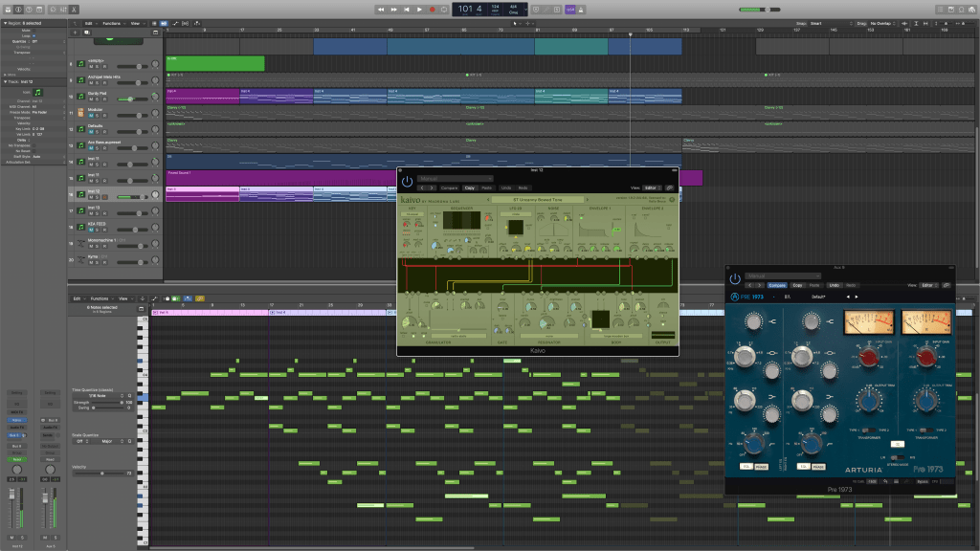Mute the KEA FEED track
Screen dimensions: 980x551
click(91, 230)
